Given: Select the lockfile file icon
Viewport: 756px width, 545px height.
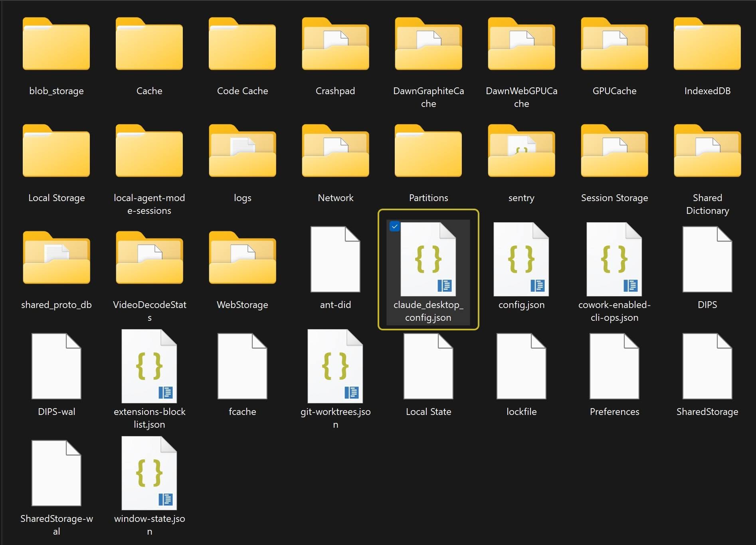Looking at the screenshot, I should [521, 366].
